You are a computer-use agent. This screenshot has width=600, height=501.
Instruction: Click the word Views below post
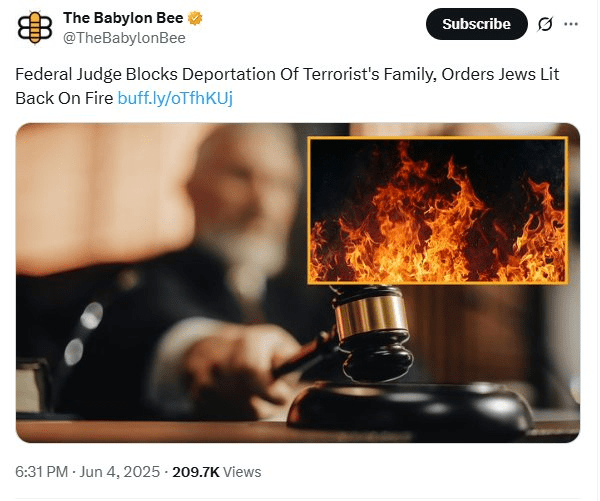coord(242,472)
